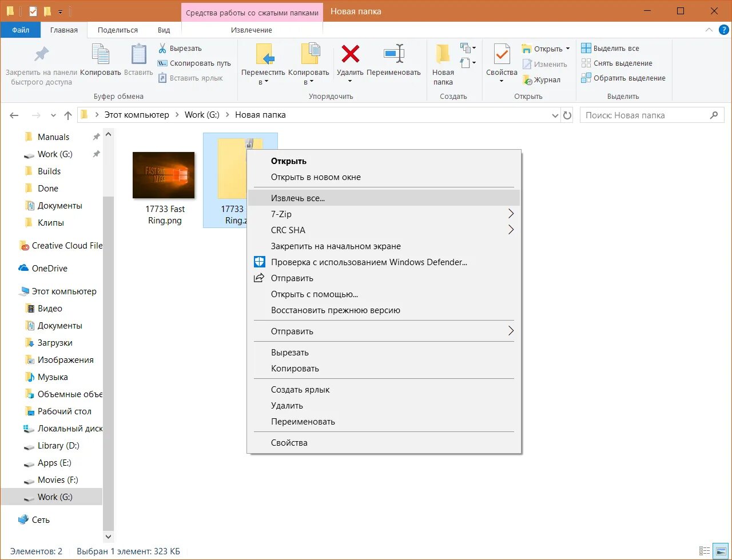Click Снять выделение in ribbon
Viewport: 732px width, 560px height.
pyautogui.click(x=616, y=63)
